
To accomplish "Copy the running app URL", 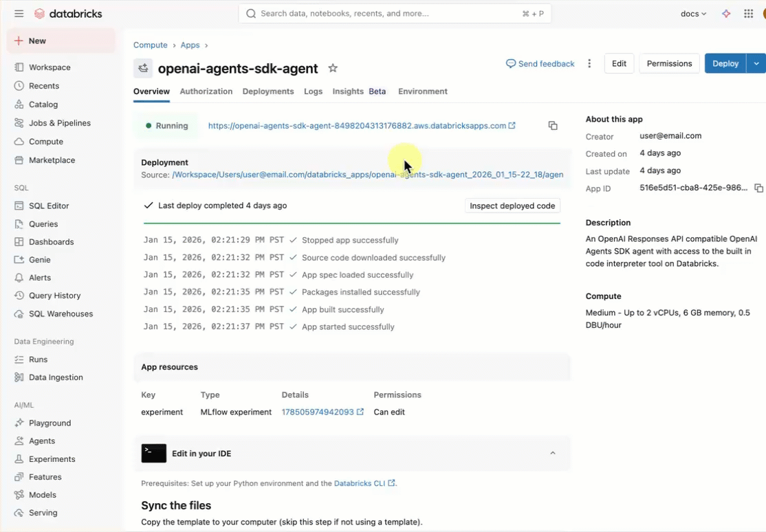I will point(553,126).
